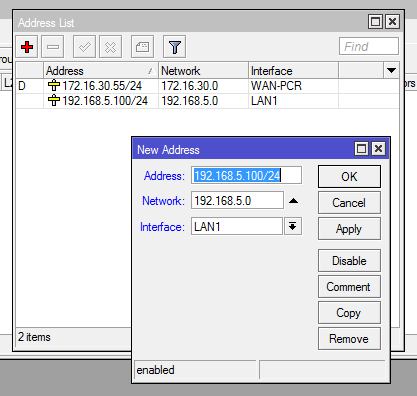This screenshot has height=396, width=417.
Task: Click the Remove button
Action: [x=349, y=339]
